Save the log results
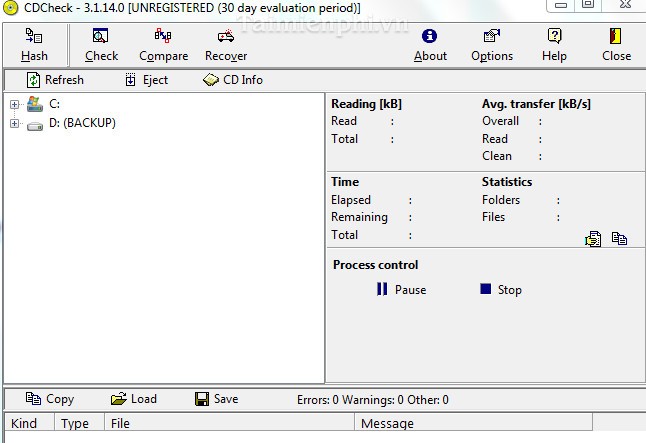 (216, 399)
